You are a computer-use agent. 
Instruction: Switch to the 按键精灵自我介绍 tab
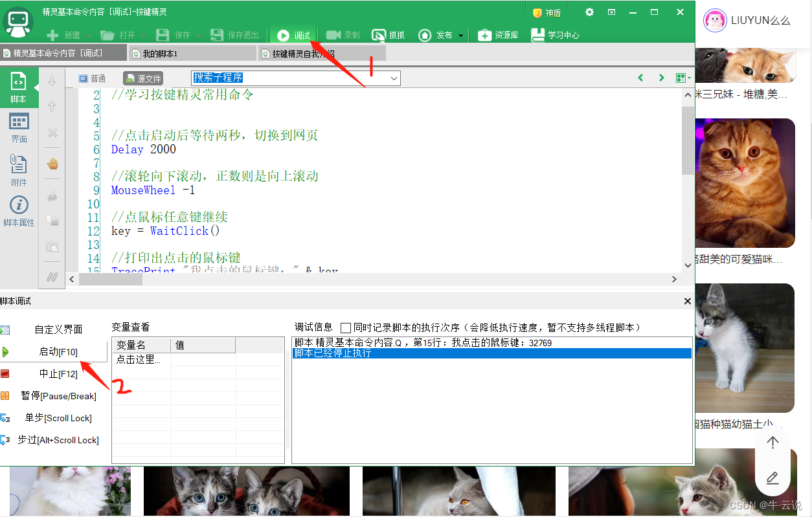tap(322, 54)
